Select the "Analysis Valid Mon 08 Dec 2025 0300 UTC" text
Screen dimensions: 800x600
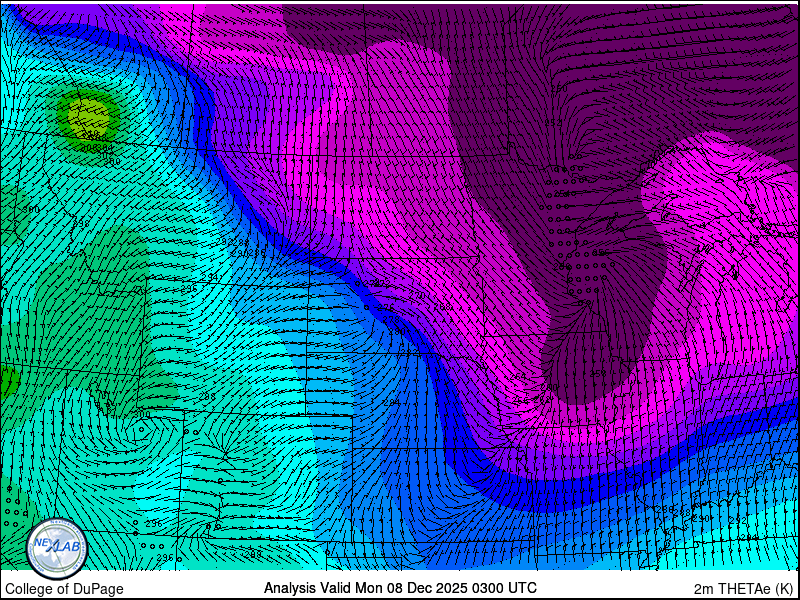(400, 588)
